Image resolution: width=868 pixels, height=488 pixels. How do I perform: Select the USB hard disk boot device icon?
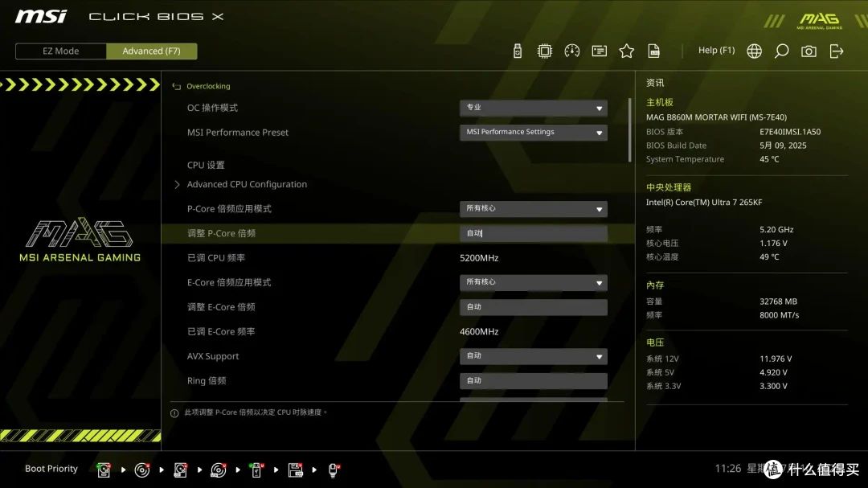(x=180, y=470)
